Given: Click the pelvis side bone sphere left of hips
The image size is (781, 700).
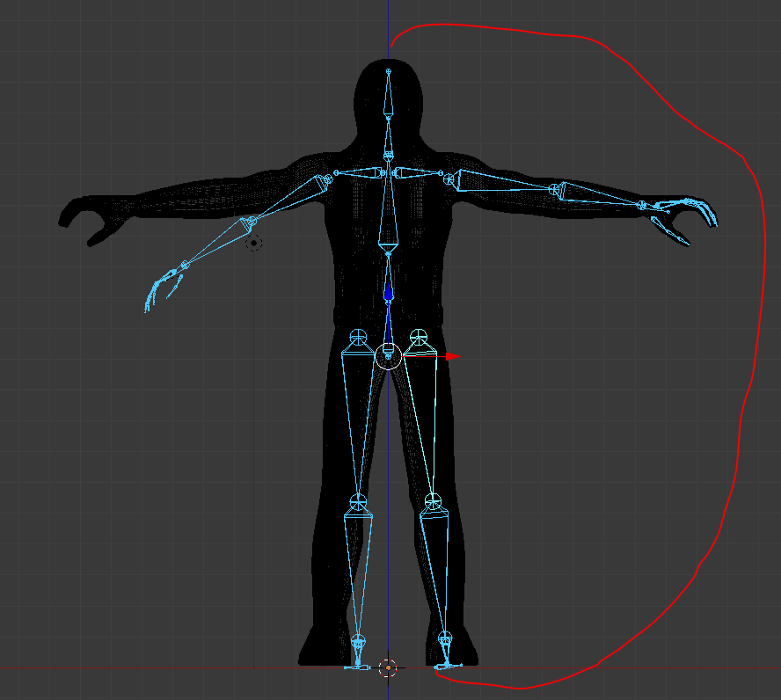Looking at the screenshot, I should click(x=358, y=336).
